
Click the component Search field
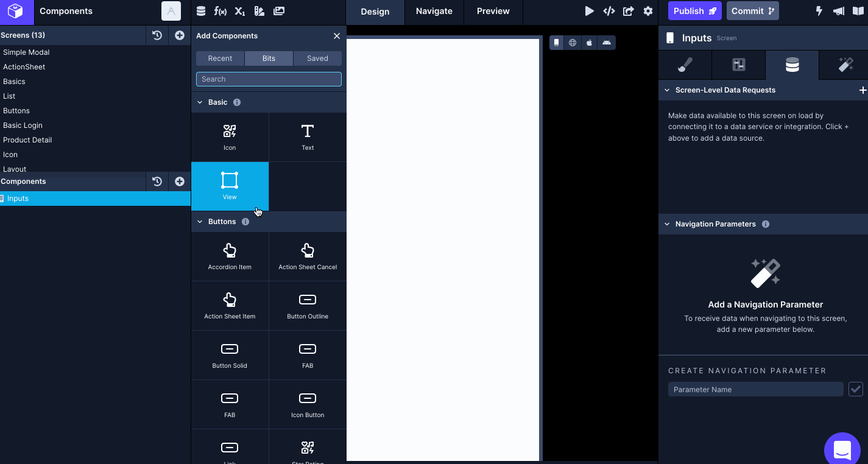click(269, 79)
